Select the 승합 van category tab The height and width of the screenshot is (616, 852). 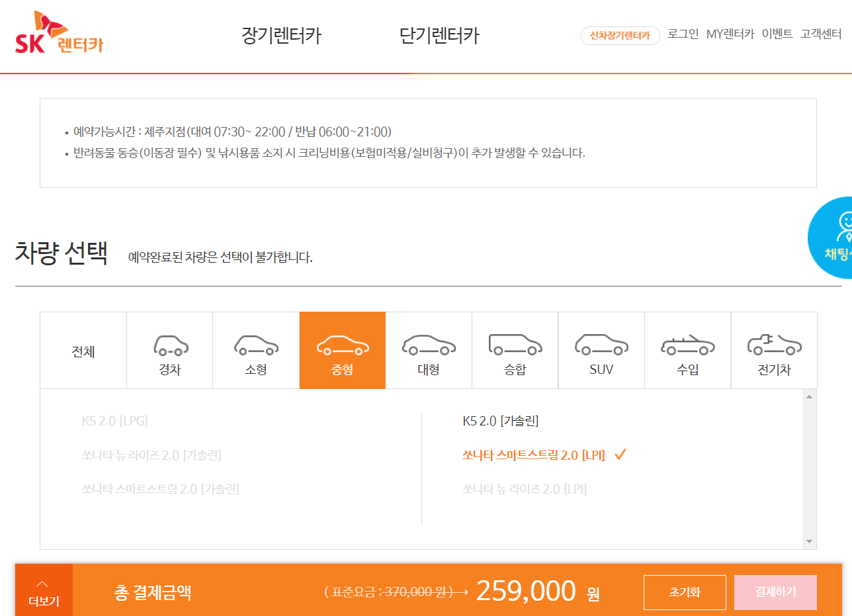point(515,351)
